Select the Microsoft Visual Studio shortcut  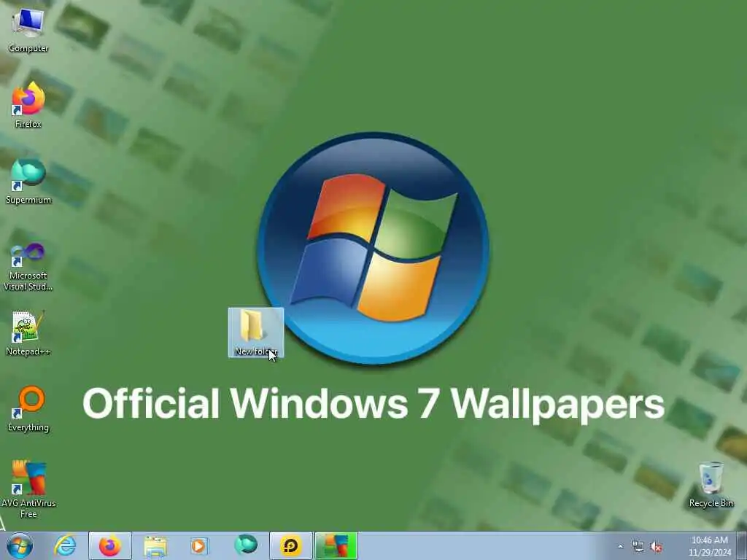pyautogui.click(x=28, y=267)
